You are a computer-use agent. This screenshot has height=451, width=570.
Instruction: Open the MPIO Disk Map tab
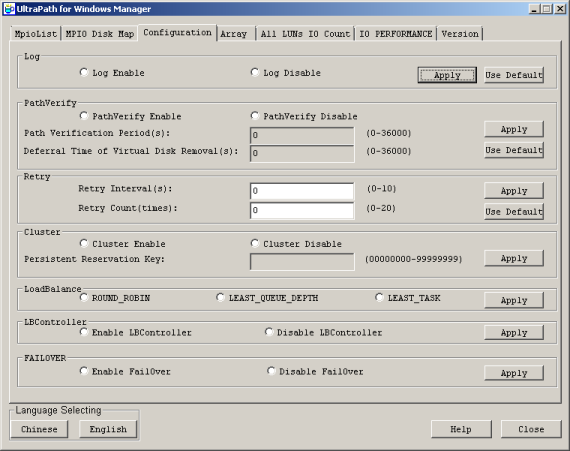pyautogui.click(x=100, y=34)
